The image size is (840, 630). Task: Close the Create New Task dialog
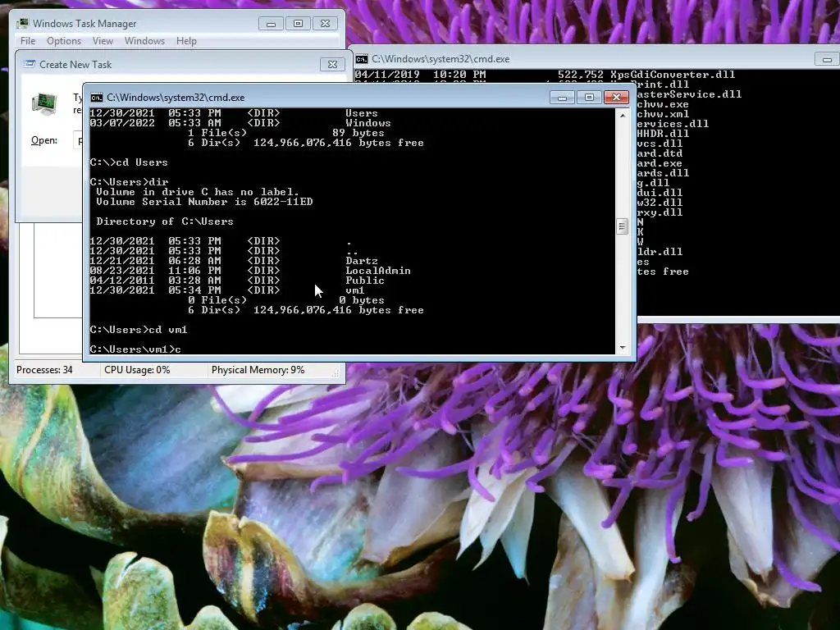[332, 64]
